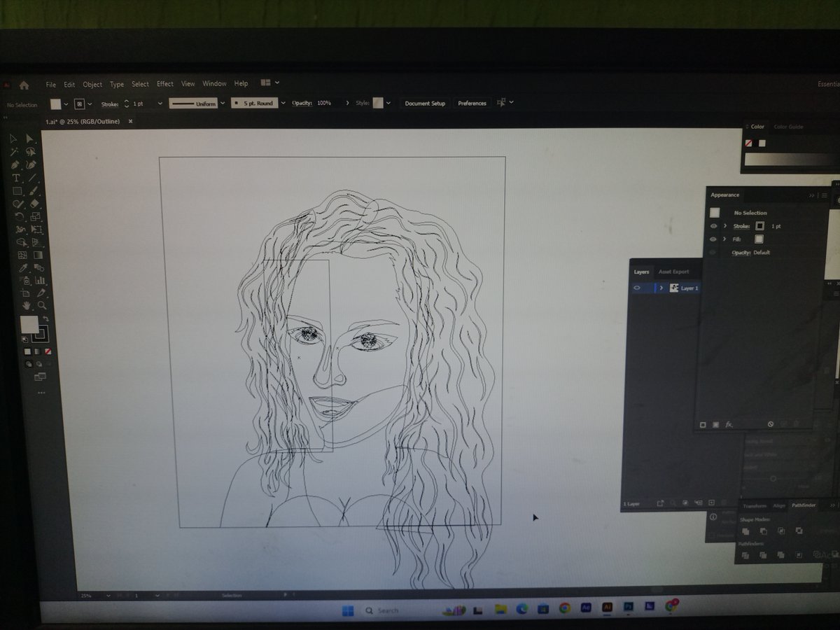Open the Object menu
This screenshot has height=630, width=840.
pos(92,83)
